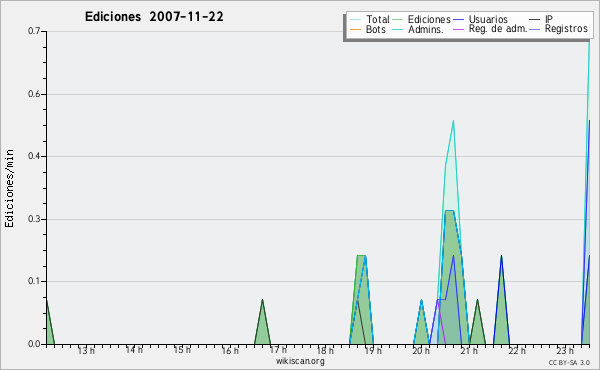Click the green peak near 17 h
The image size is (600, 370).
click(x=262, y=325)
